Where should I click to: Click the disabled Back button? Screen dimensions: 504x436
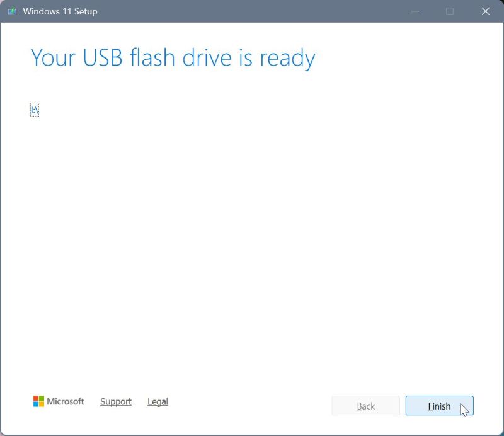pos(366,406)
